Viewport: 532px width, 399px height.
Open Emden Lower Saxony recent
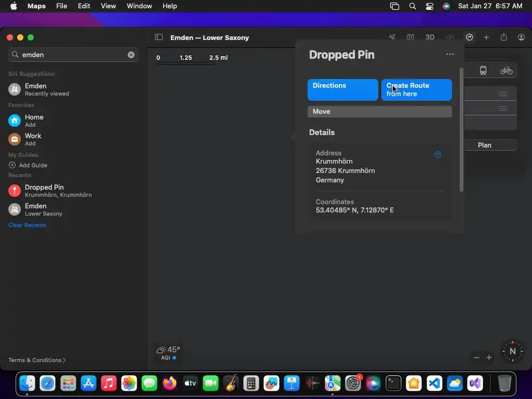pos(73,209)
